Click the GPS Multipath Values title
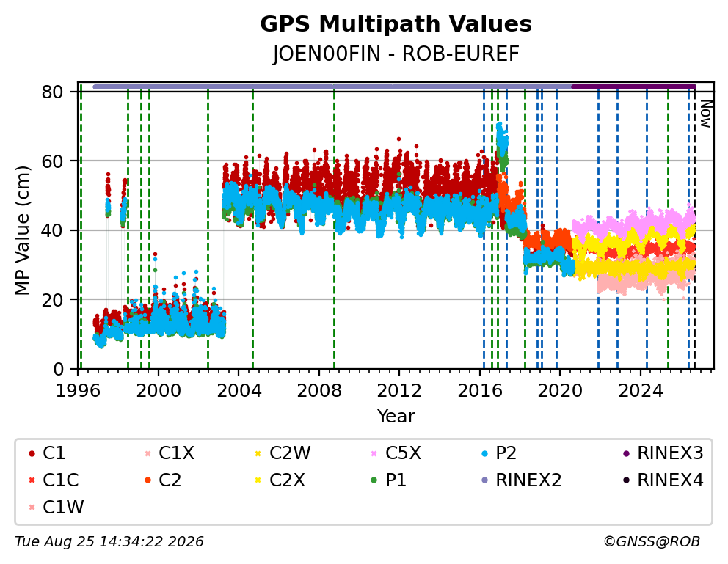The image size is (728, 564). [x=396, y=24]
